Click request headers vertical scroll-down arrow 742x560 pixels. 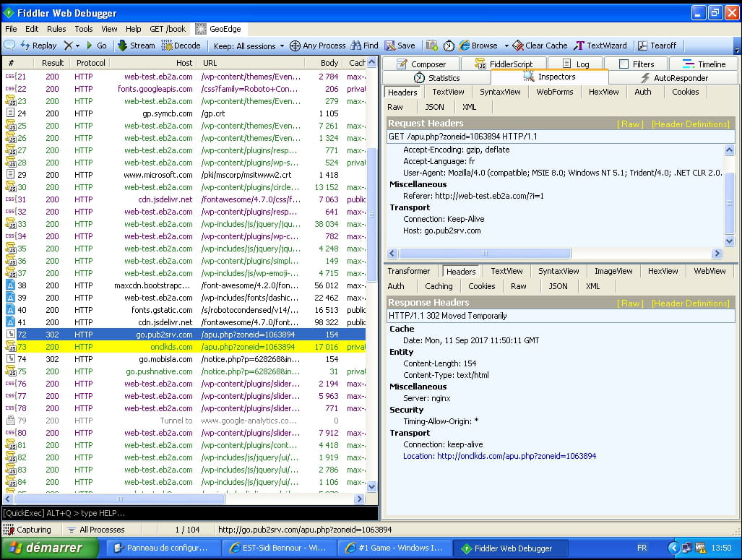click(x=729, y=241)
